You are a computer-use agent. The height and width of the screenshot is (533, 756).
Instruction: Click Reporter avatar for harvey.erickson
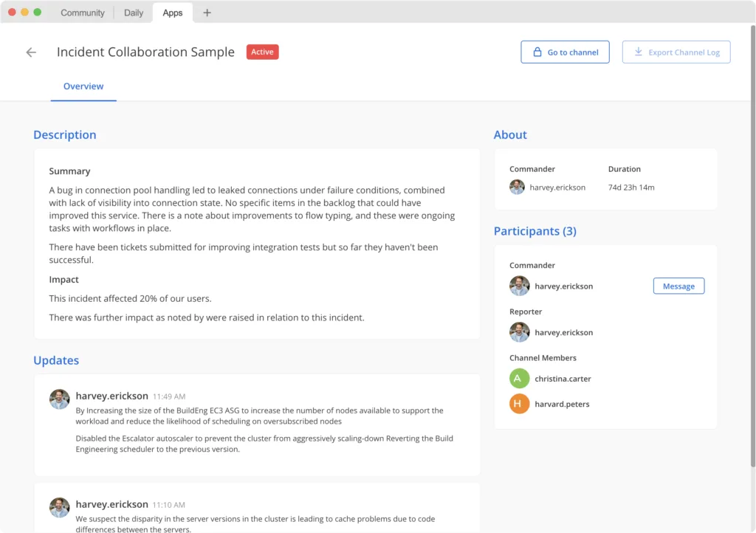(519, 332)
